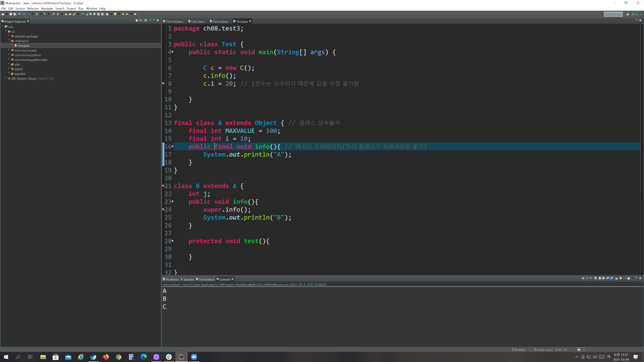Collapse All in Project Explorer
Viewport: 644px width, 362px height.
coord(137,20)
